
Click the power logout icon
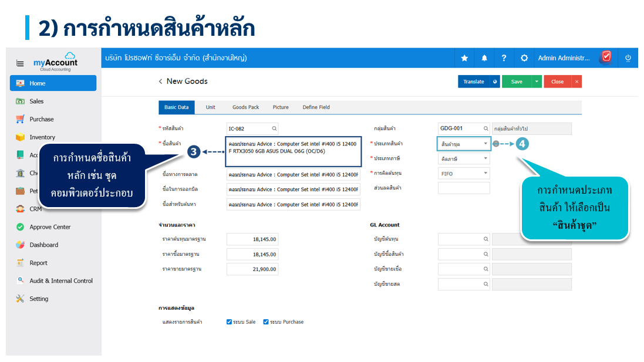coord(628,58)
